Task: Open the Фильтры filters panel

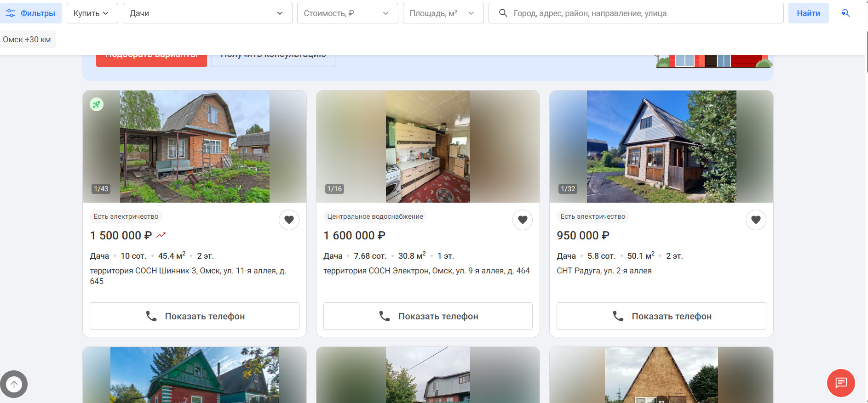Action: (30, 13)
